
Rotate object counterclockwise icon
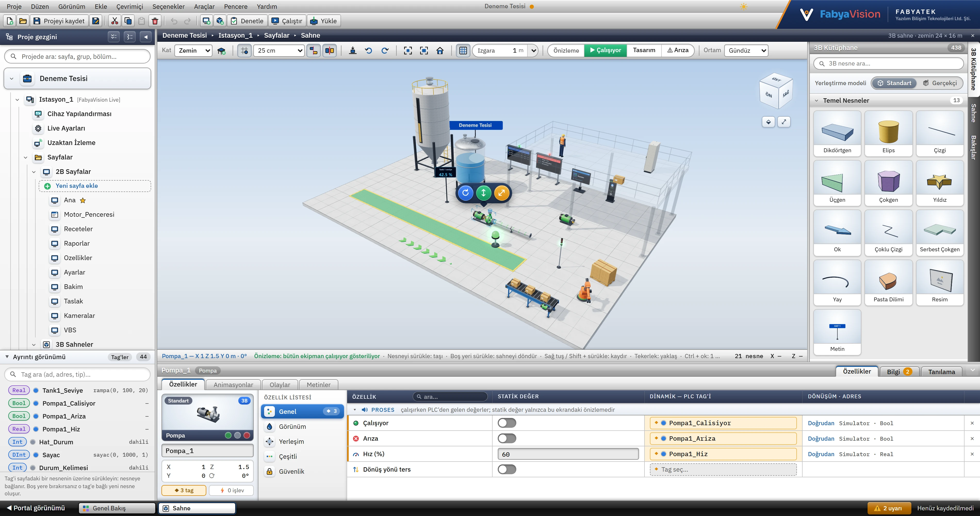pyautogui.click(x=368, y=51)
